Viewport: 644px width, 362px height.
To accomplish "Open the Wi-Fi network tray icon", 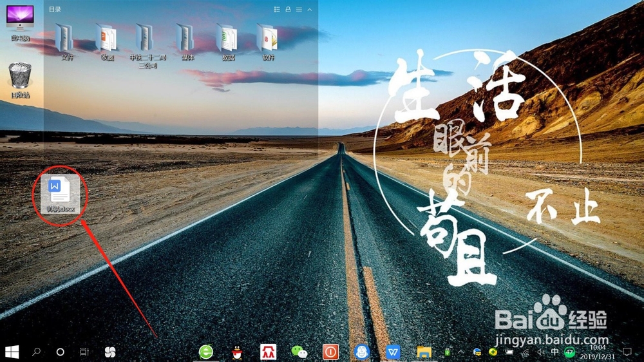I will [x=526, y=352].
